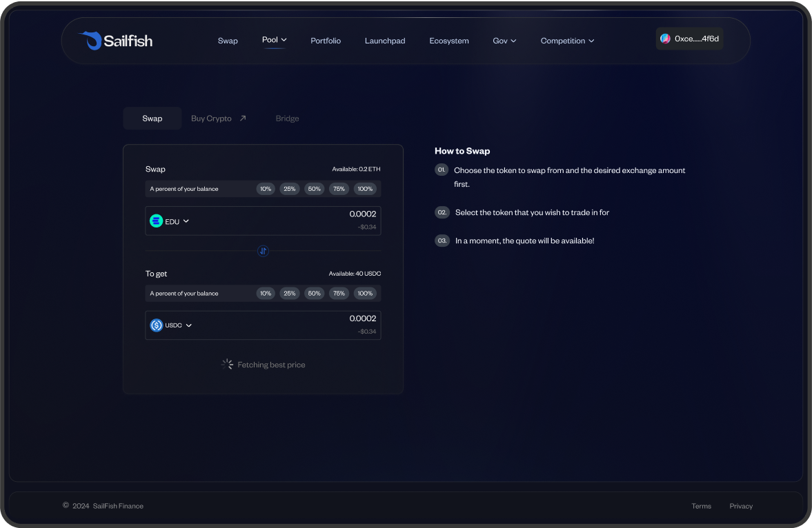Click the Sailfish logo icon

pyautogui.click(x=90, y=41)
